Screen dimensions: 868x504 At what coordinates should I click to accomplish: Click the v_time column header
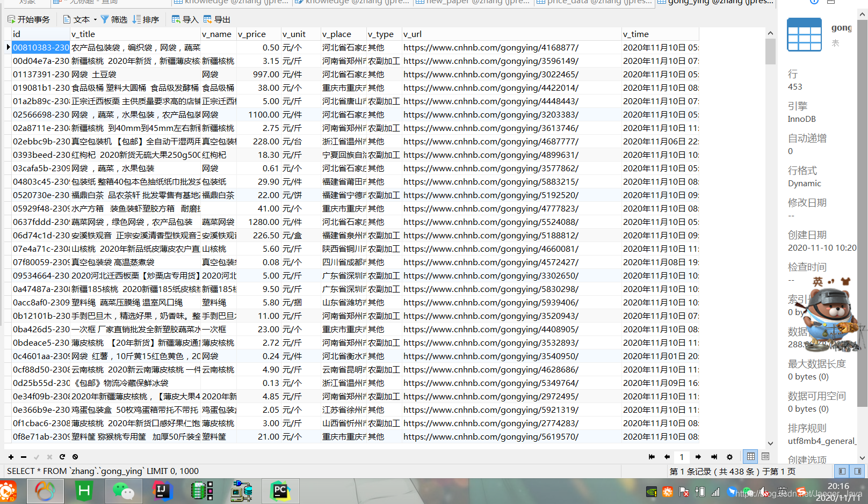tap(660, 34)
